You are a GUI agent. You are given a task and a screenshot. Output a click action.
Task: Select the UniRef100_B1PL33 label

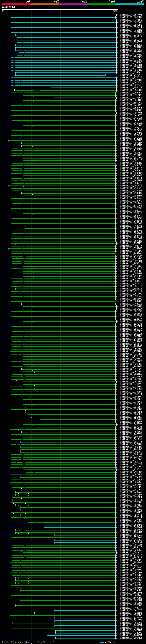[x=131, y=324]
